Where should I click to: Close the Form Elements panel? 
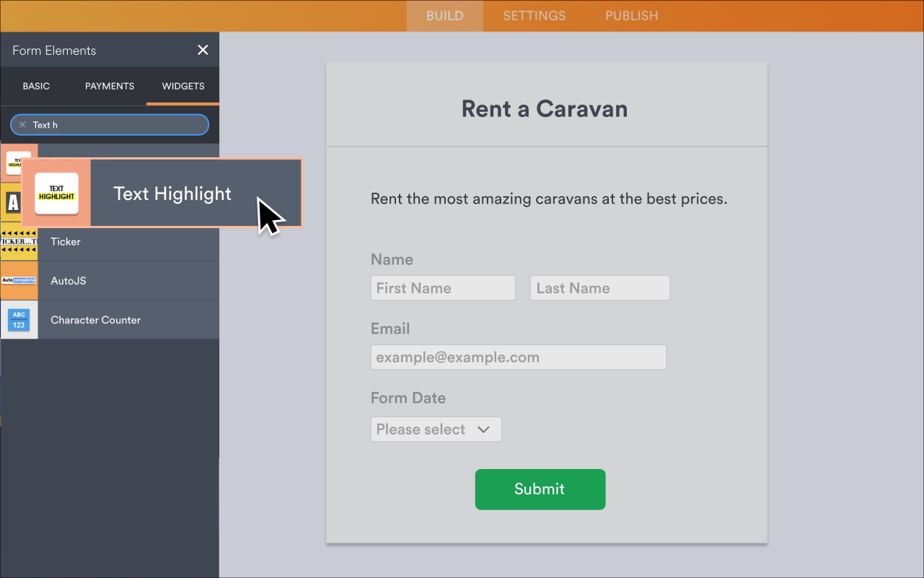point(203,50)
